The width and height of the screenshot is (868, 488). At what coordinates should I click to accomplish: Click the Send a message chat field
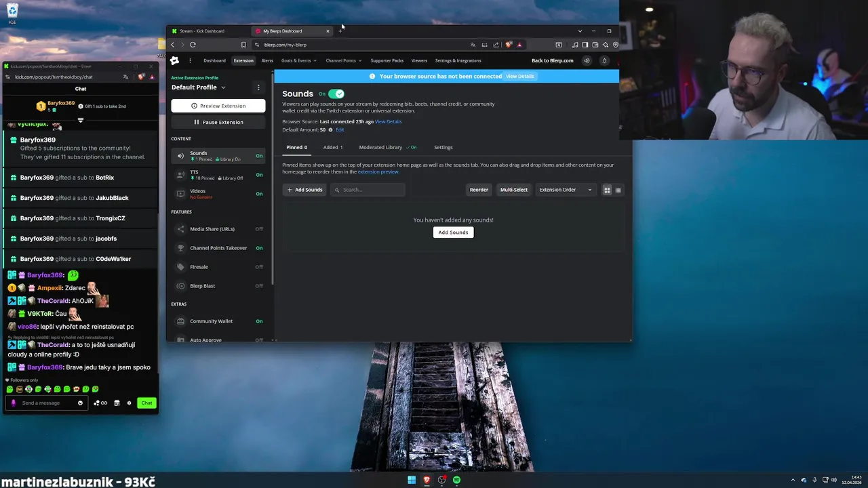pos(45,403)
